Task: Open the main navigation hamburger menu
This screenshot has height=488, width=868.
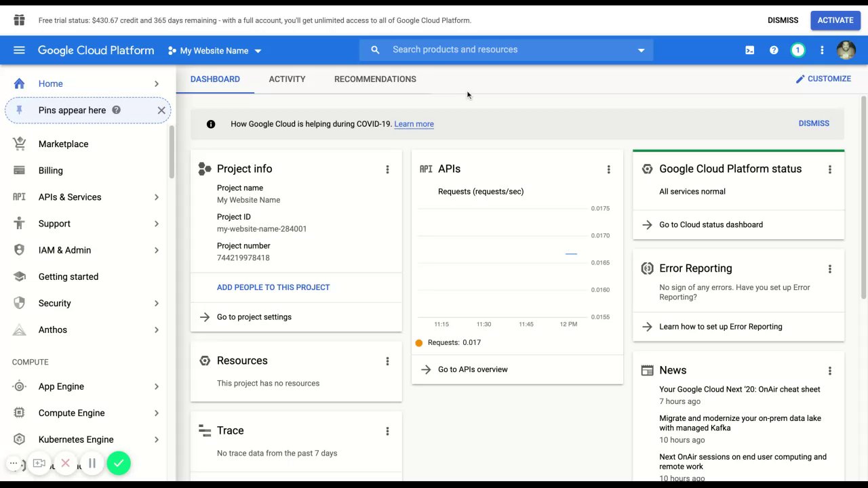Action: point(19,50)
